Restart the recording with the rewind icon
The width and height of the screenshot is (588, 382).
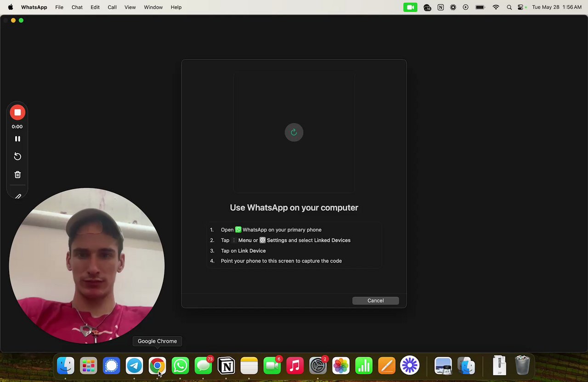point(17,157)
